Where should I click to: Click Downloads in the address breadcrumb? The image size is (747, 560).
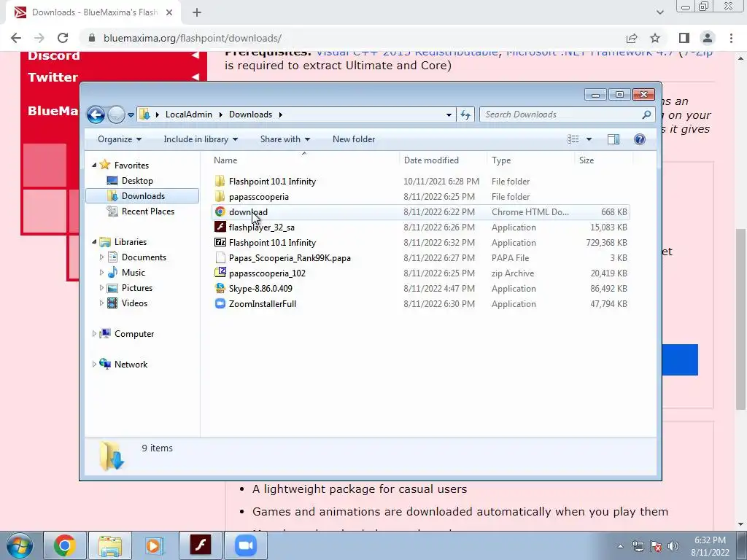(x=251, y=114)
